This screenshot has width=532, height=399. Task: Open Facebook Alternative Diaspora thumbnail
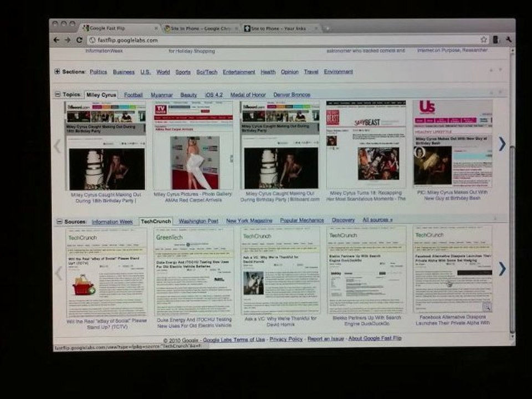452,269
